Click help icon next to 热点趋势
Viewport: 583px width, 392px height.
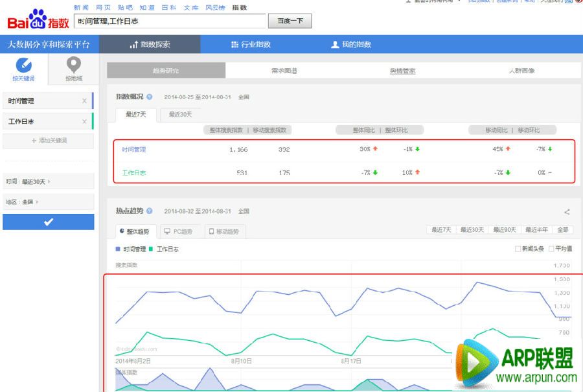click(150, 211)
